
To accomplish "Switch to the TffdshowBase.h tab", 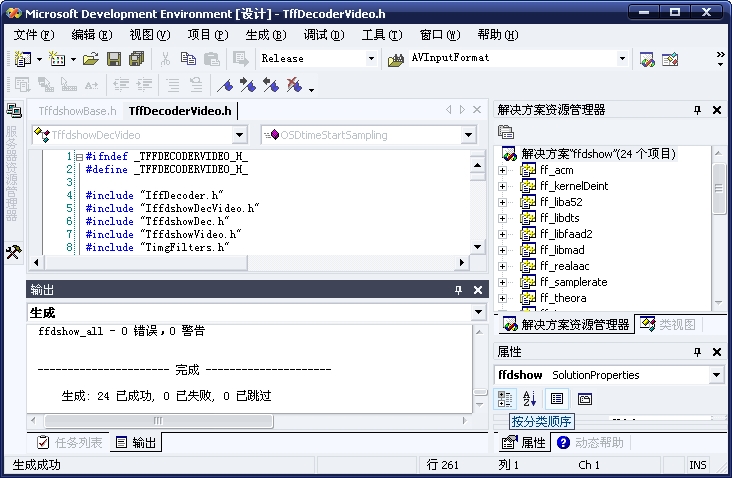I will click(x=77, y=111).
